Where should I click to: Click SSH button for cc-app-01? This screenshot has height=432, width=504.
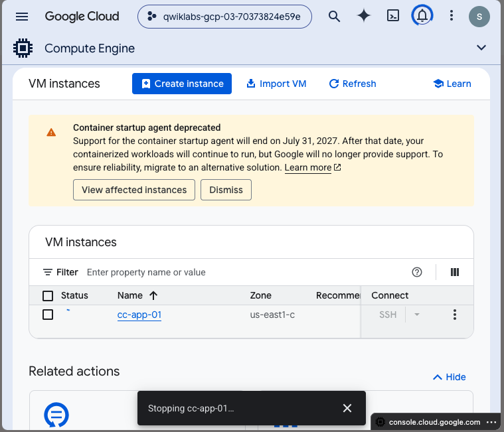click(388, 315)
